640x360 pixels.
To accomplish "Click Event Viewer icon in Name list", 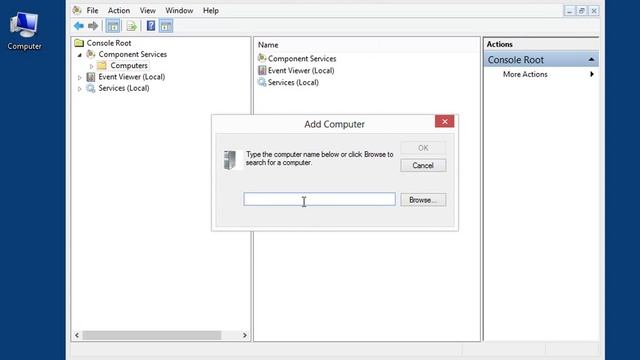I will click(262, 70).
